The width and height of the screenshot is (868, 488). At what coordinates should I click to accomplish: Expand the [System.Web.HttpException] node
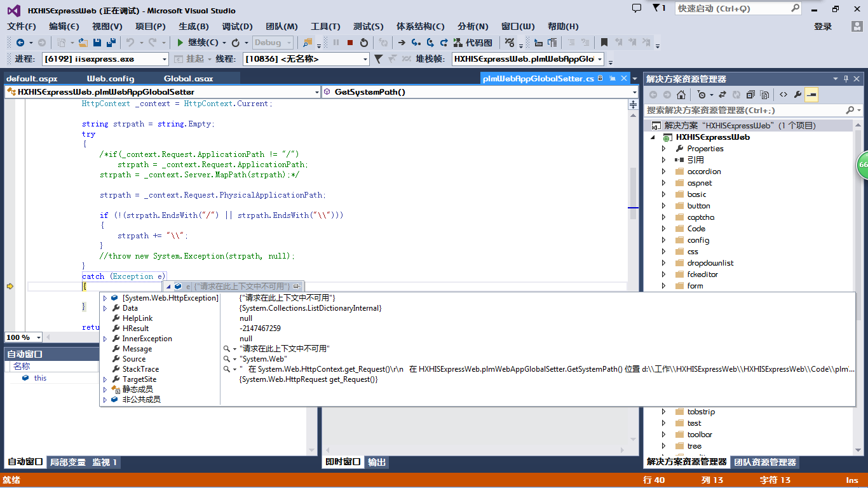(105, 298)
